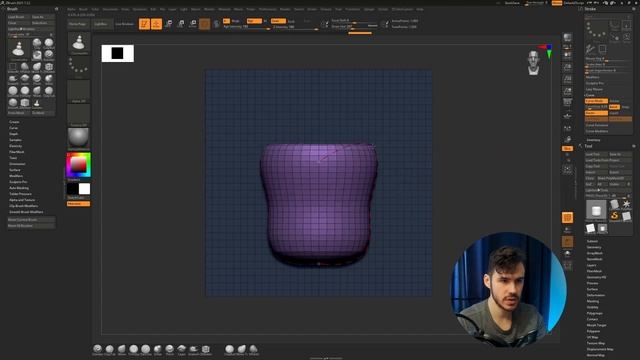Screen dimensions: 640x360
Task: Toggle Edit mode button
Action: (x=144, y=24)
